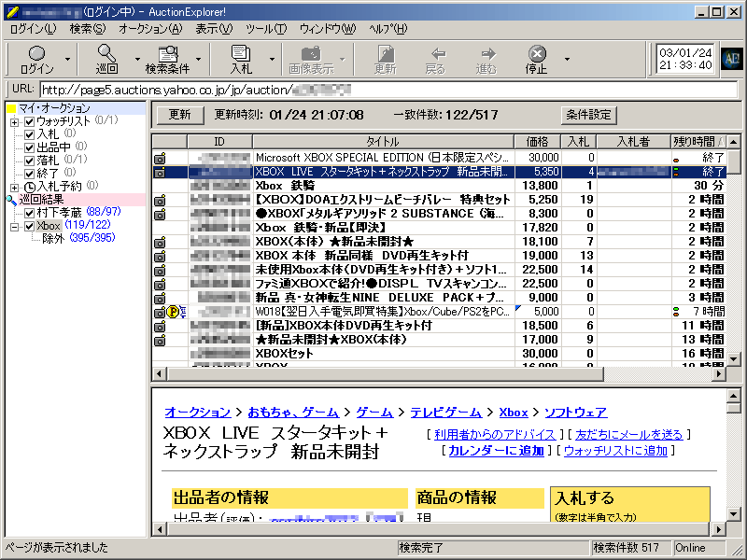Click the 停止 stop toolbar icon
Image resolution: width=747 pixels, height=560 pixels.
[x=536, y=59]
